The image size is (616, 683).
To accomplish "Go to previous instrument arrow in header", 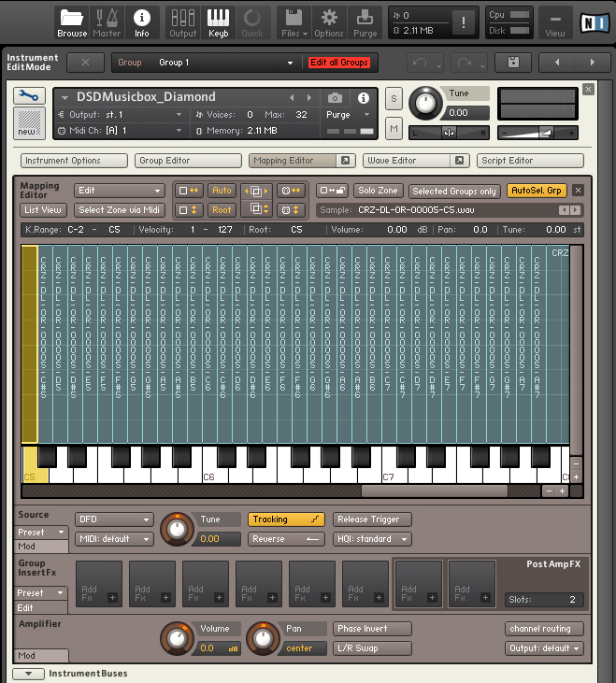I will (557, 63).
